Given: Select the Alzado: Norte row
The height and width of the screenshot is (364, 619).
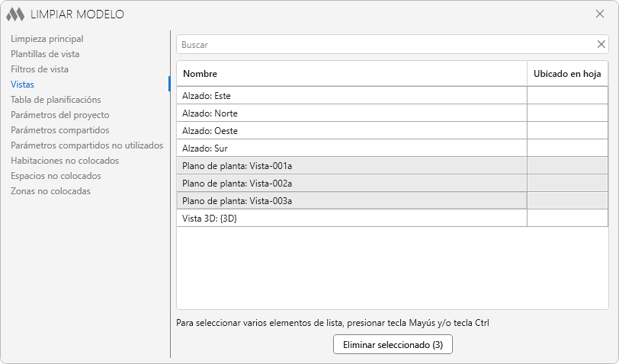Looking at the screenshot, I should (351, 113).
